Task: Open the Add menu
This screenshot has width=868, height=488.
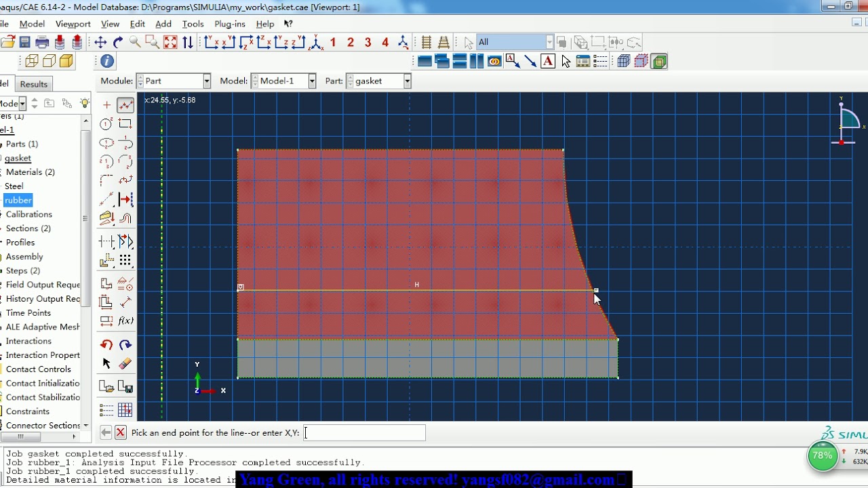Action: (x=163, y=24)
